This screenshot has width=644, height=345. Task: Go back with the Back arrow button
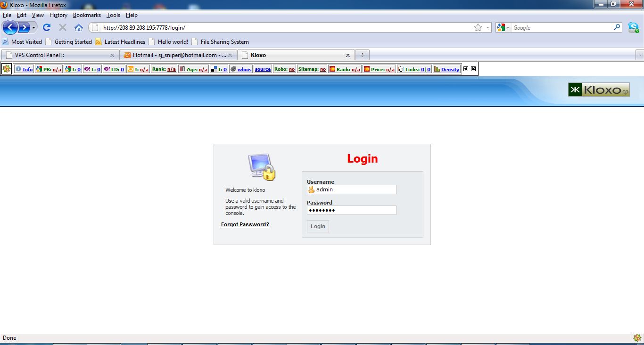(10, 27)
